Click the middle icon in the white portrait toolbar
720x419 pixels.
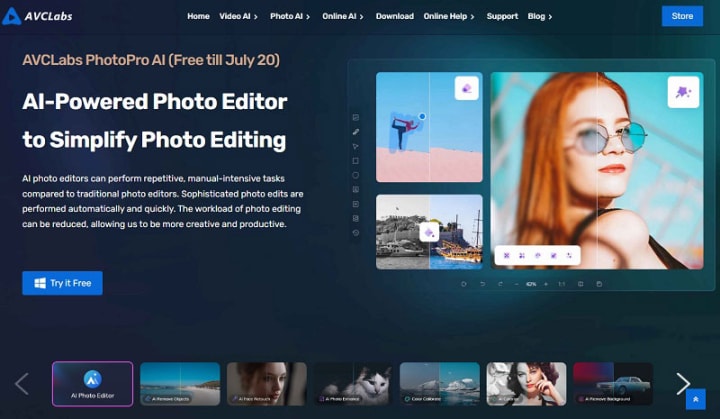click(538, 255)
